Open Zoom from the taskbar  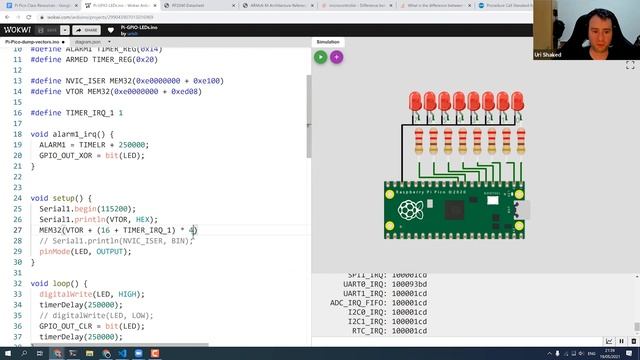pos(138,353)
